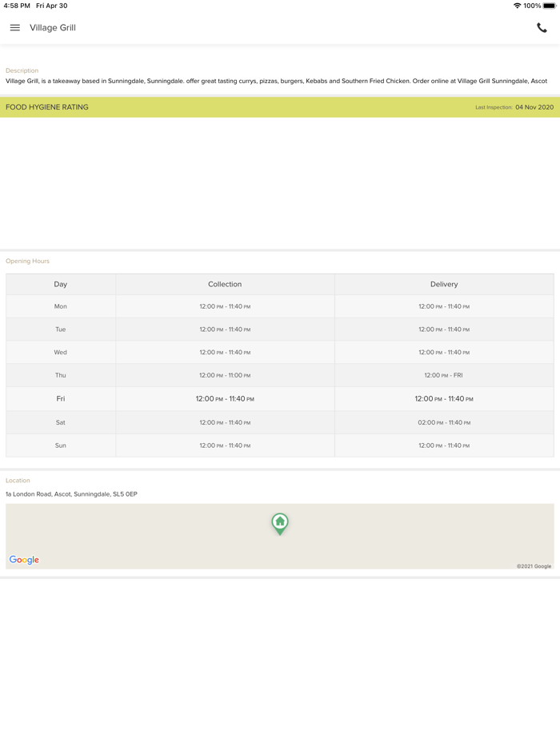Screen dimensions: 560x747
Task: Tap Tuesday's delivery hours cell
Action: [x=444, y=330]
